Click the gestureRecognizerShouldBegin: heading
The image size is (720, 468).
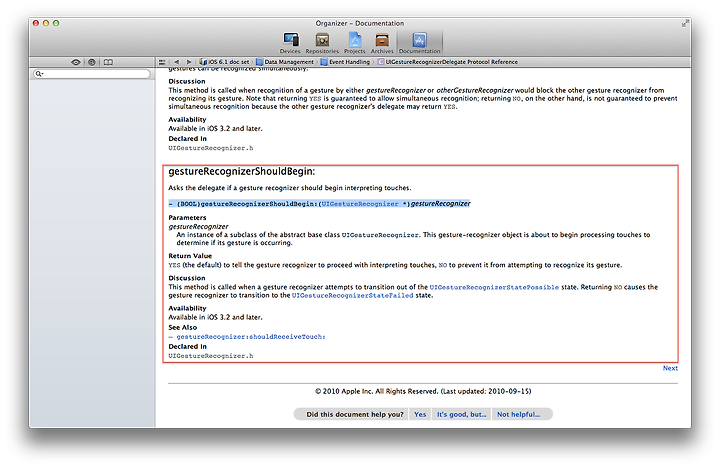(242, 172)
